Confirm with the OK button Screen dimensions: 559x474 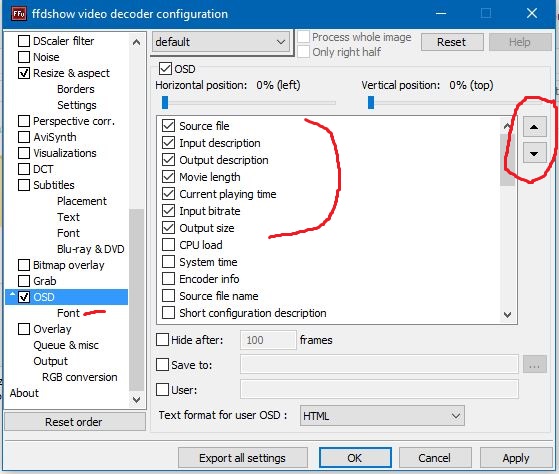pos(355,458)
